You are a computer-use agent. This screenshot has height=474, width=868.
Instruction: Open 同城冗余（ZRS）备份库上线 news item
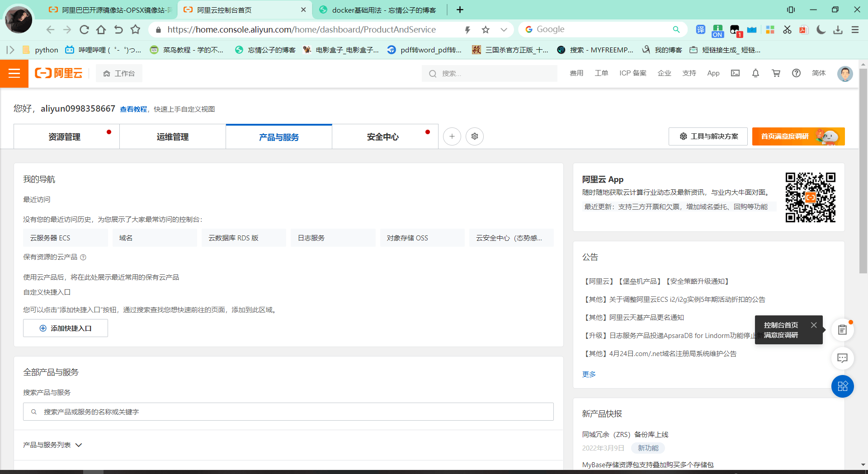coord(625,435)
